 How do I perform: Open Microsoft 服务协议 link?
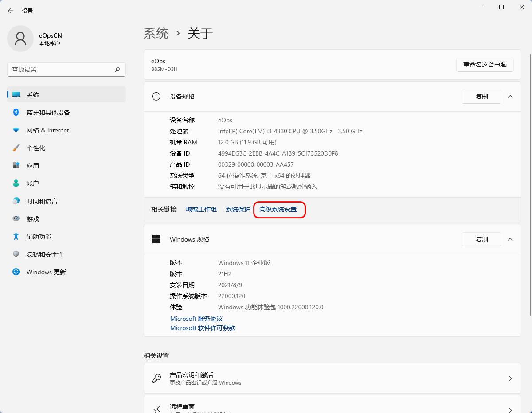[196, 319]
